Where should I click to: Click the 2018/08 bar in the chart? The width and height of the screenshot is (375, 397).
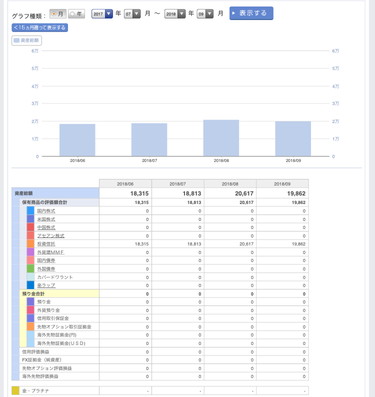coord(221,138)
